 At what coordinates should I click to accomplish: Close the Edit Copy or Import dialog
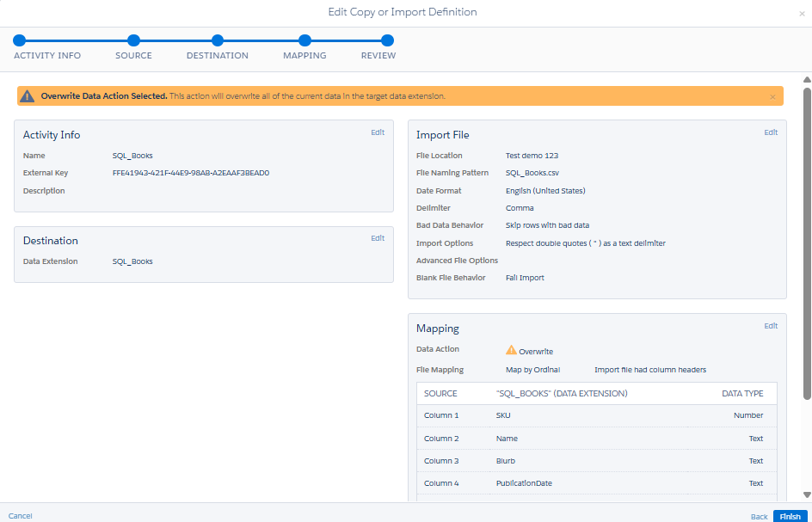802,14
